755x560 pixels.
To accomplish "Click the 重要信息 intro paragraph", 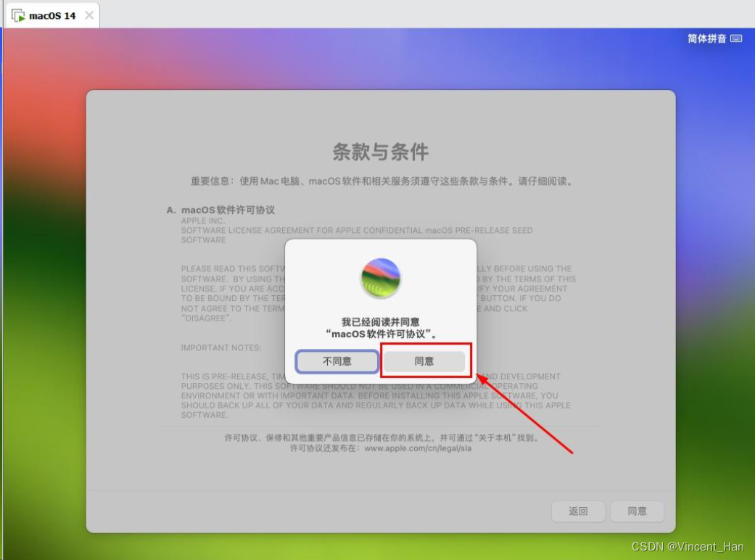I will tap(381, 181).
